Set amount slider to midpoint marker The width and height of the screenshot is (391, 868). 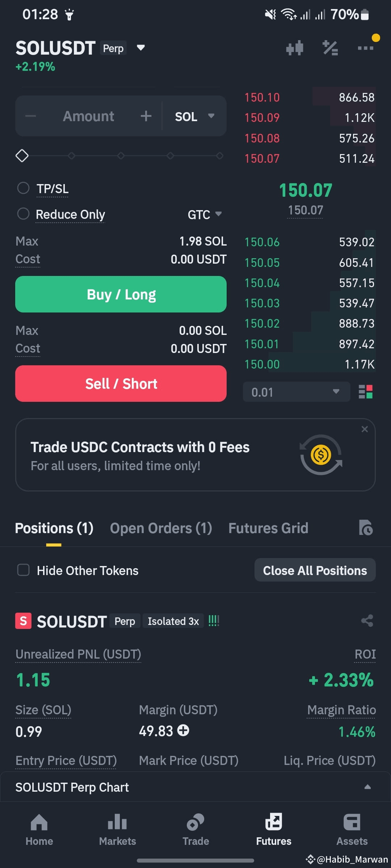tap(121, 156)
